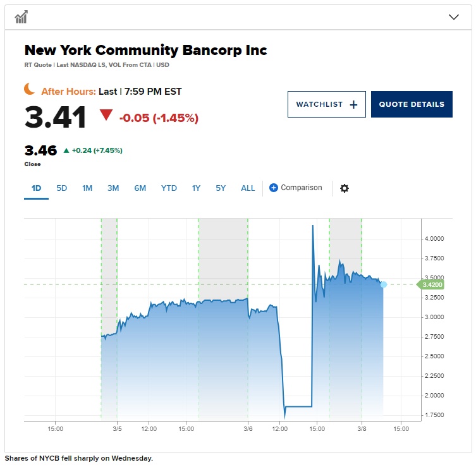The image size is (476, 467).
Task: Open chart settings gear
Action: click(345, 188)
